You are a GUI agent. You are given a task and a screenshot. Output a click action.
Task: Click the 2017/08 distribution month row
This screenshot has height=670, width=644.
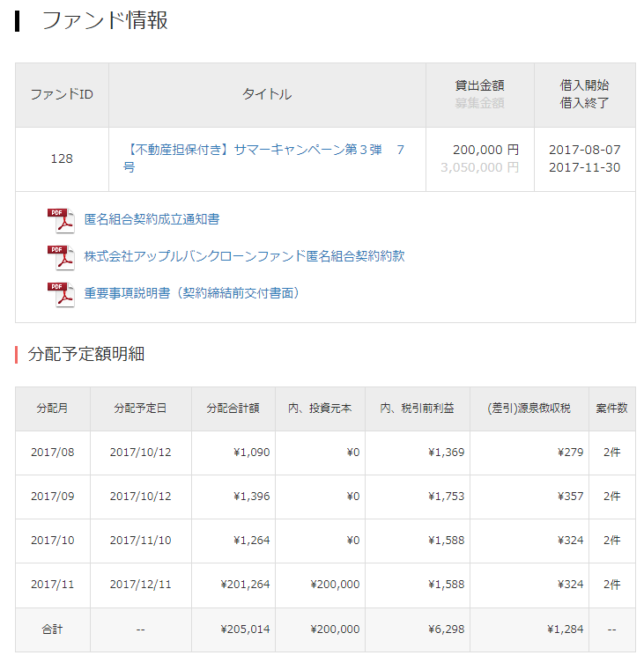tap(53, 453)
